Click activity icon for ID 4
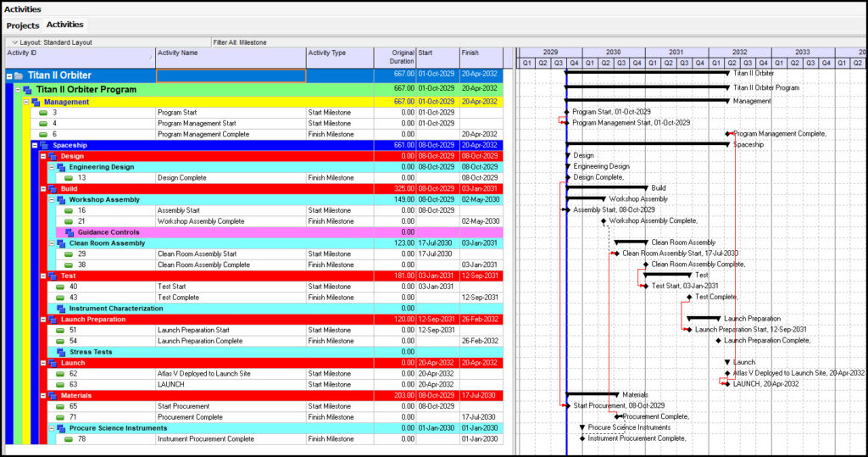The image size is (868, 457). click(x=43, y=124)
